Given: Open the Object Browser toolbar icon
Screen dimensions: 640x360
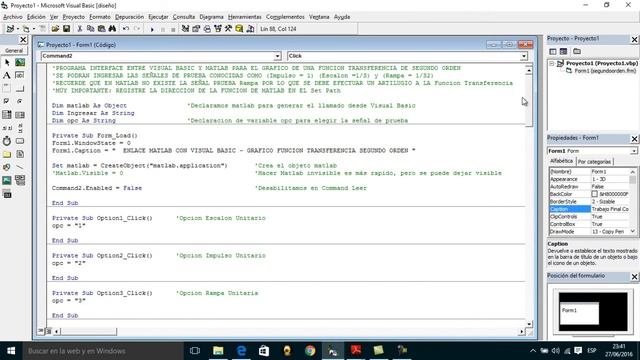Looking at the screenshot, I should (218, 29).
